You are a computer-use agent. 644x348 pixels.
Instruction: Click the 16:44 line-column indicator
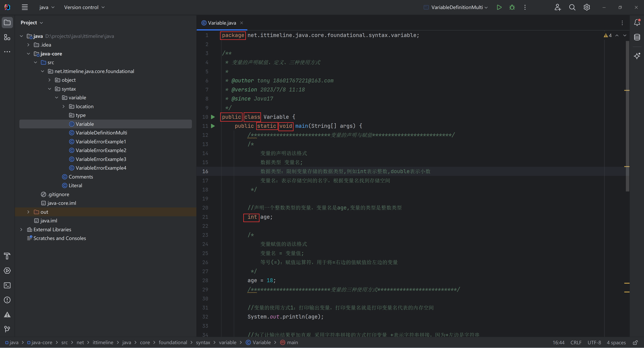point(558,342)
